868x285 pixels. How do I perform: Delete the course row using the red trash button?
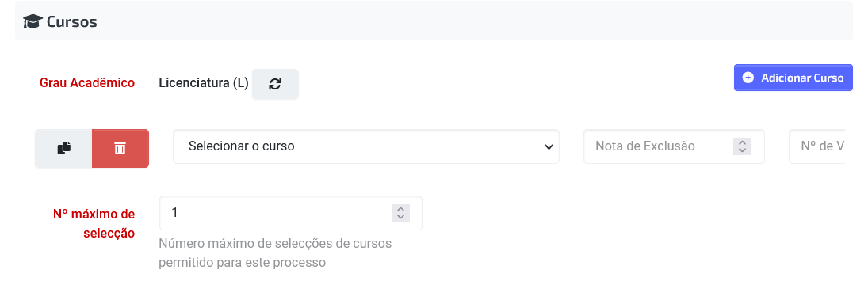click(x=120, y=148)
